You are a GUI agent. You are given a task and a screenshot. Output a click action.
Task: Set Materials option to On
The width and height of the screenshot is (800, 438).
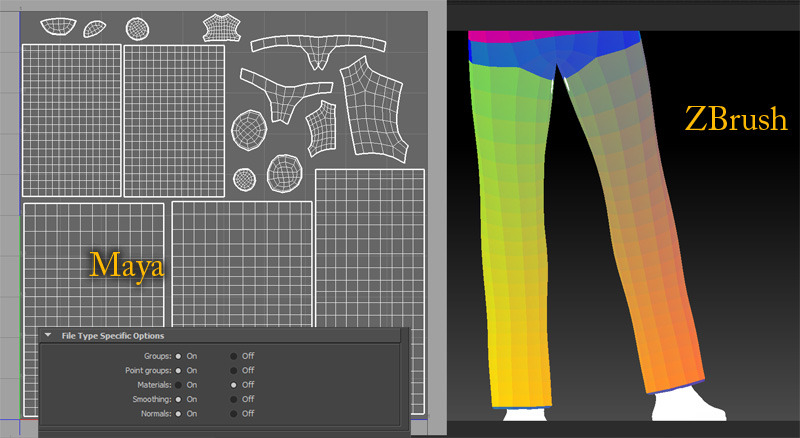[x=178, y=384]
